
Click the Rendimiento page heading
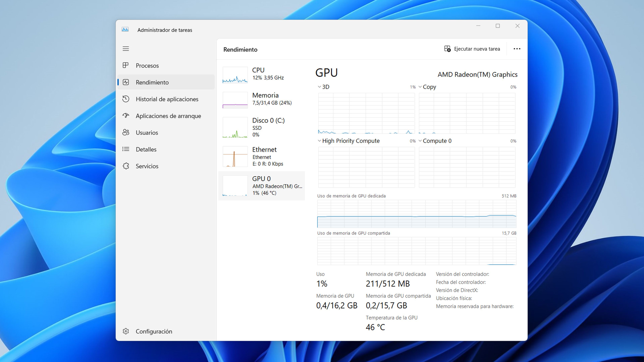[240, 49]
